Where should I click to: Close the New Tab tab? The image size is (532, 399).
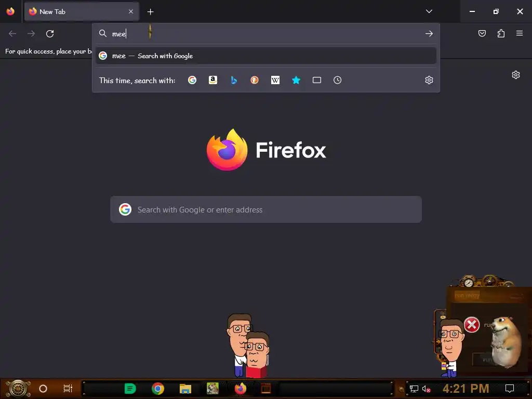(131, 11)
